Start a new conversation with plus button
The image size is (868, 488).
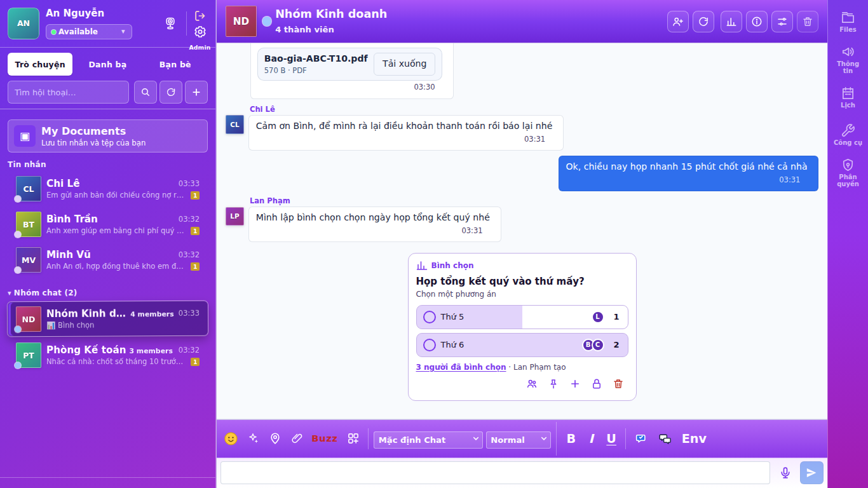196,92
